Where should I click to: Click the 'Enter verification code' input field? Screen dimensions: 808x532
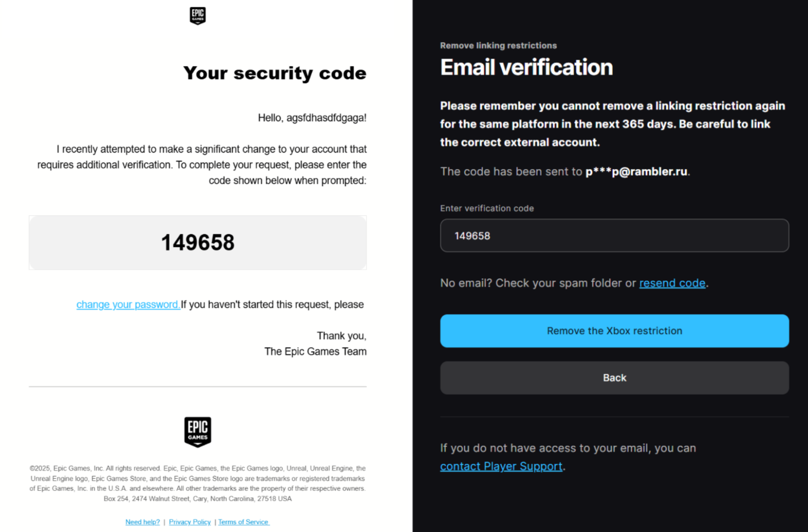[614, 236]
